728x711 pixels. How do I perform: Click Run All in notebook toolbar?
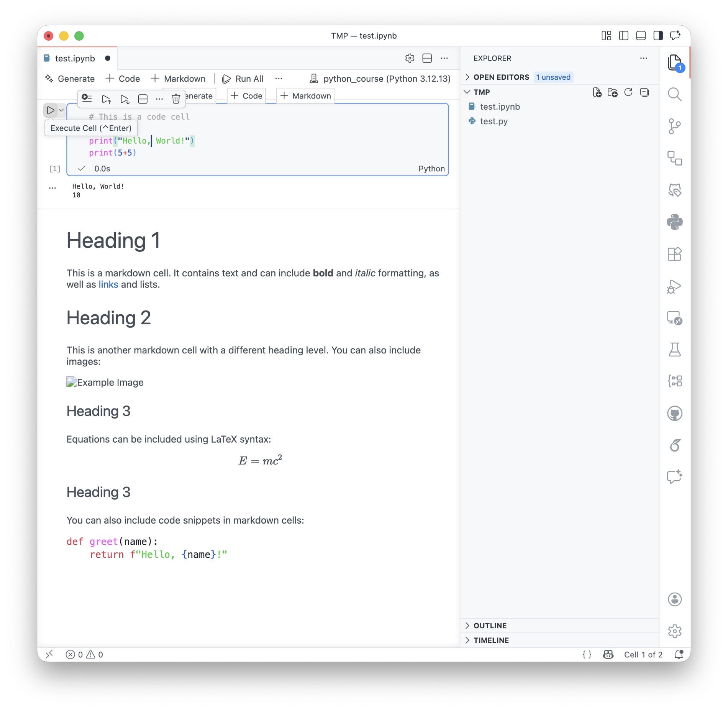(243, 79)
